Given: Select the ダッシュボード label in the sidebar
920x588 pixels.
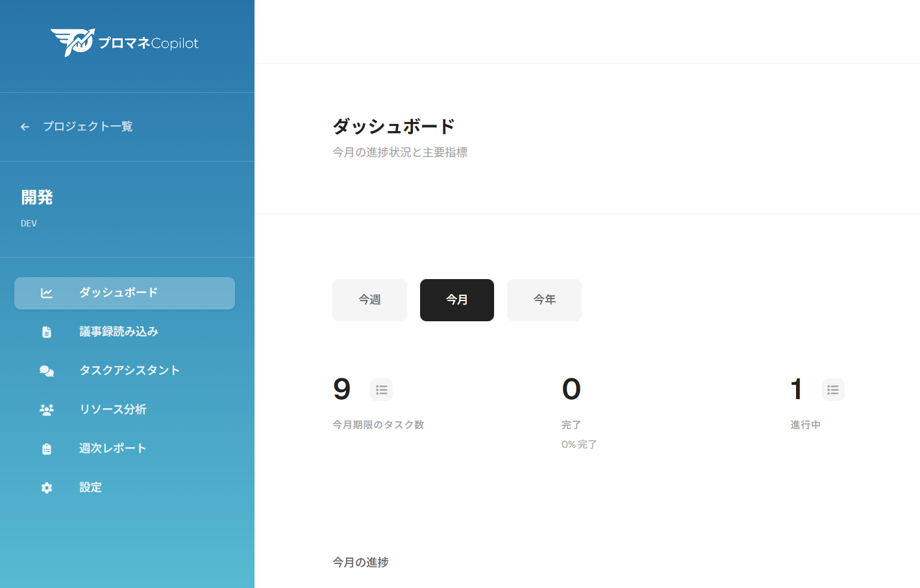Looking at the screenshot, I should [118, 293].
